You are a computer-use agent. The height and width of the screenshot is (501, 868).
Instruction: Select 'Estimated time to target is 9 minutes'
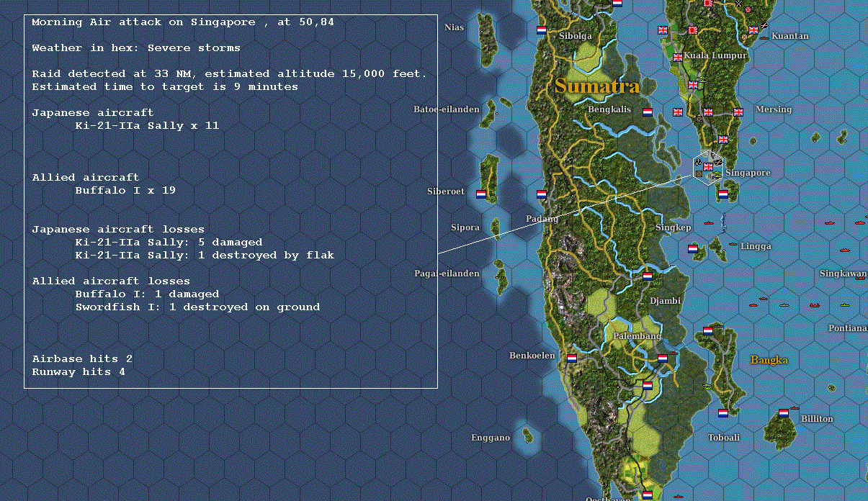pyautogui.click(x=165, y=87)
